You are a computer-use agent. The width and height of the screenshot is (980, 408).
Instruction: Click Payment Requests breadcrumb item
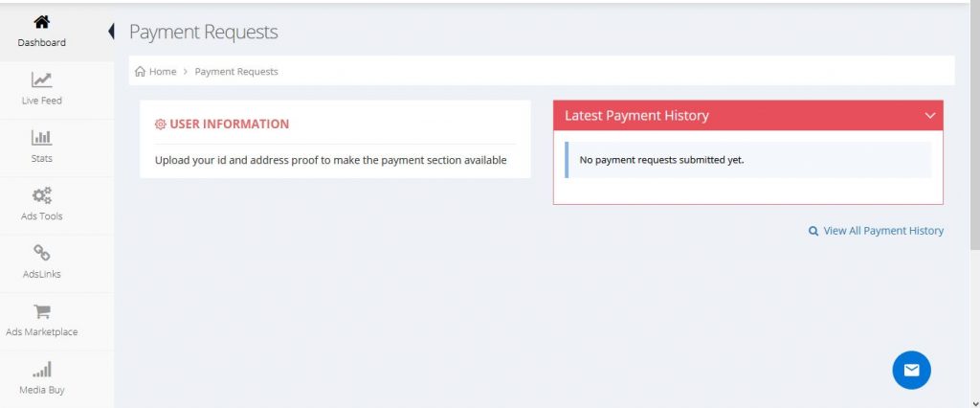coord(236,71)
